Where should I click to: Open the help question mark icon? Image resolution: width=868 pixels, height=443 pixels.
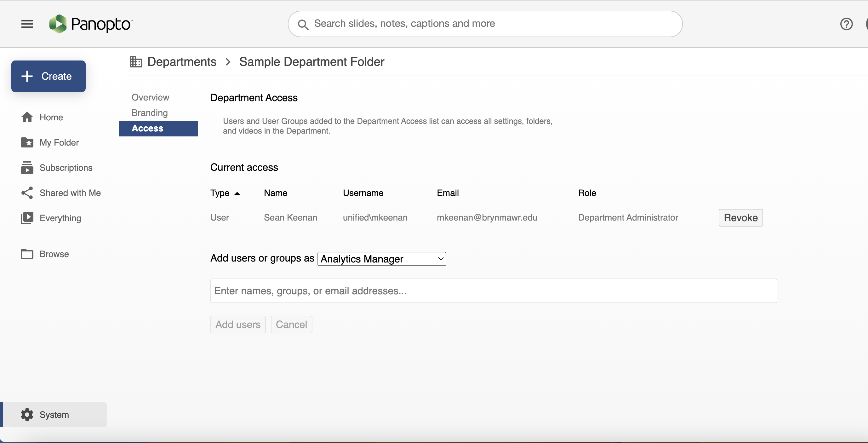(x=846, y=24)
